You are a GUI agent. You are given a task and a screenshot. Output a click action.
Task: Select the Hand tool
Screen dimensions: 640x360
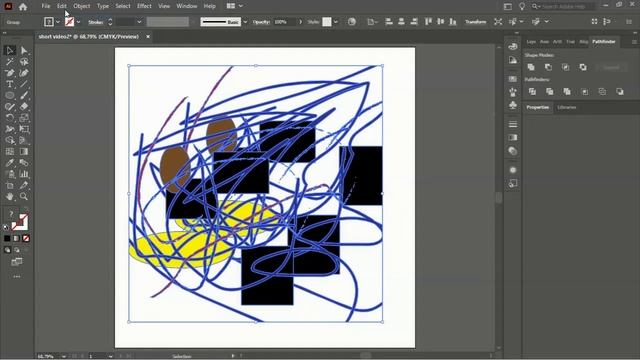pyautogui.click(x=9, y=197)
